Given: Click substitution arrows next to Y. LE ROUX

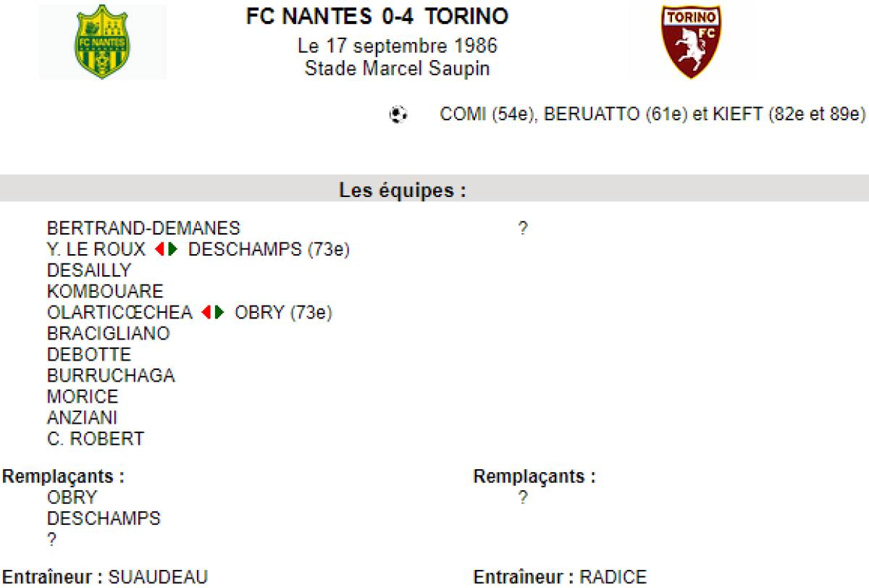Looking at the screenshot, I should pos(167,250).
